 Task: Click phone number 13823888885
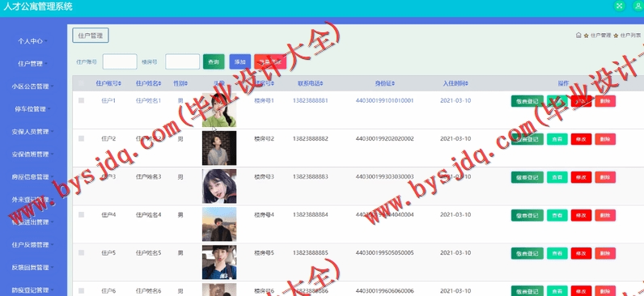click(x=311, y=253)
